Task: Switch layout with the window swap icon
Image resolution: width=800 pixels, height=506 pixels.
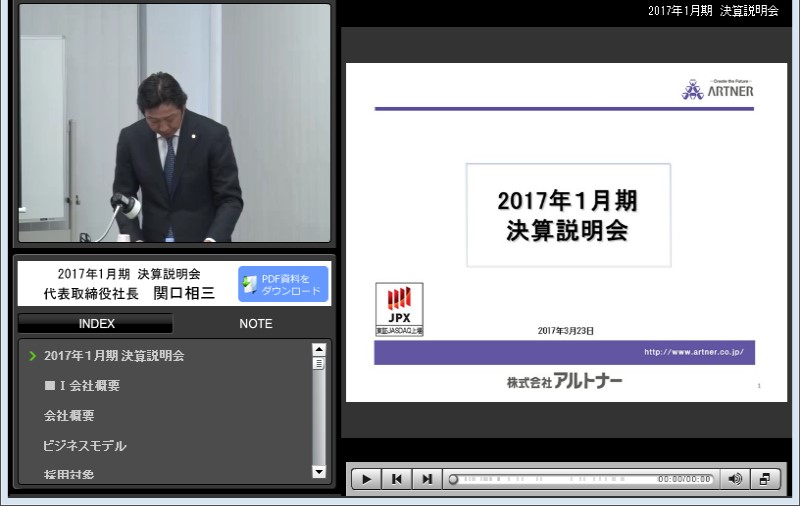Action: click(x=765, y=479)
